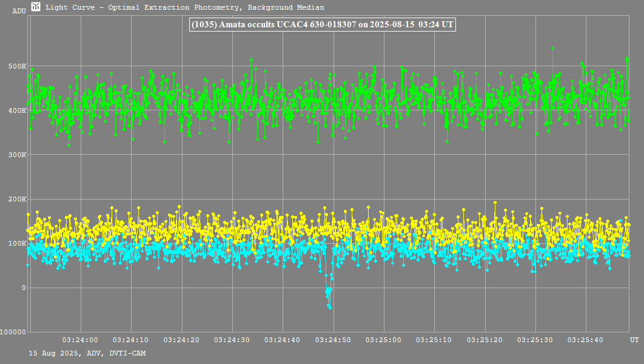Click the 03:24:50 time axis label

click(x=333, y=340)
